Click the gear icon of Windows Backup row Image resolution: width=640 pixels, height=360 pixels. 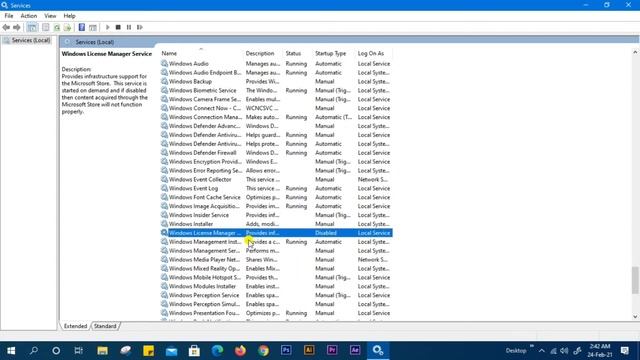164,81
